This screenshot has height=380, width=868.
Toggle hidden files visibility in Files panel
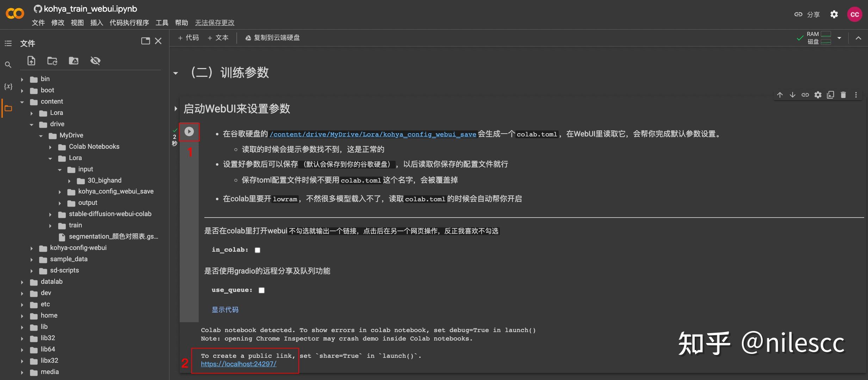(95, 61)
